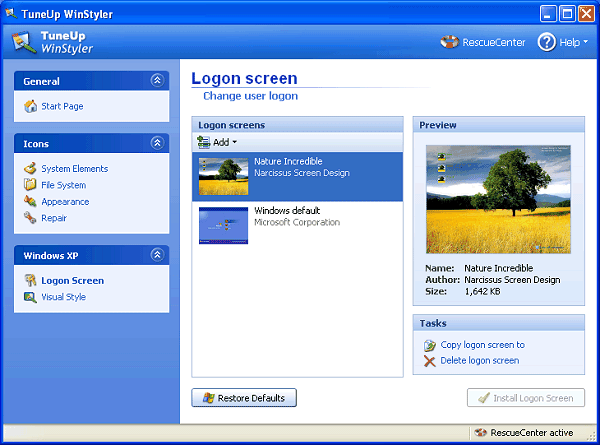Image resolution: width=600 pixels, height=445 pixels.
Task: Open the Appearance section
Action: [65, 202]
